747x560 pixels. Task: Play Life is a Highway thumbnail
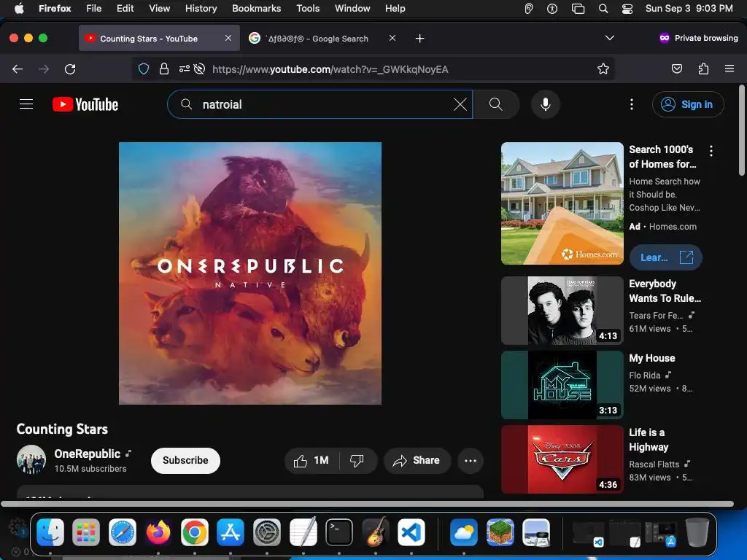pyautogui.click(x=562, y=459)
